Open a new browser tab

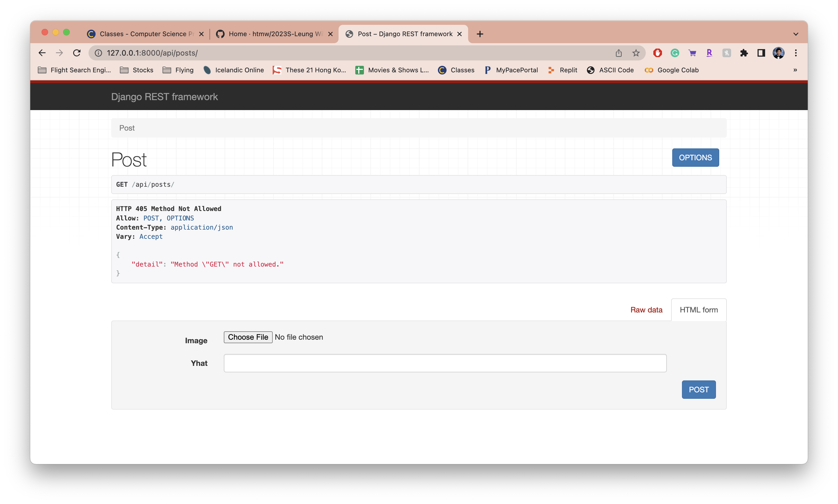click(x=480, y=34)
